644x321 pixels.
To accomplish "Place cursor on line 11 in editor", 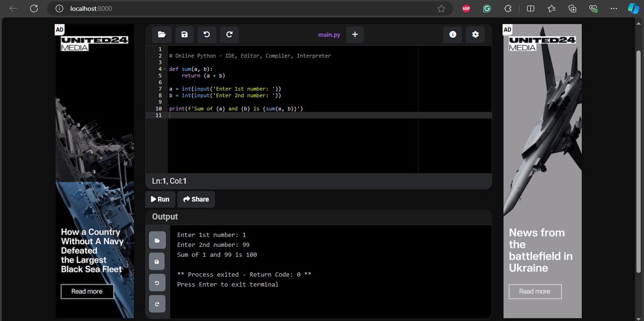I will (x=283, y=115).
